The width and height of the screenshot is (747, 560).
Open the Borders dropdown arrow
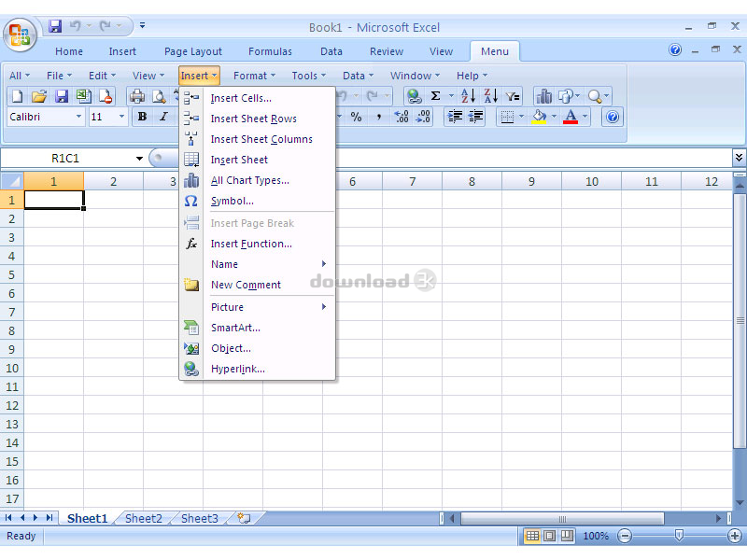pyautogui.click(x=521, y=117)
